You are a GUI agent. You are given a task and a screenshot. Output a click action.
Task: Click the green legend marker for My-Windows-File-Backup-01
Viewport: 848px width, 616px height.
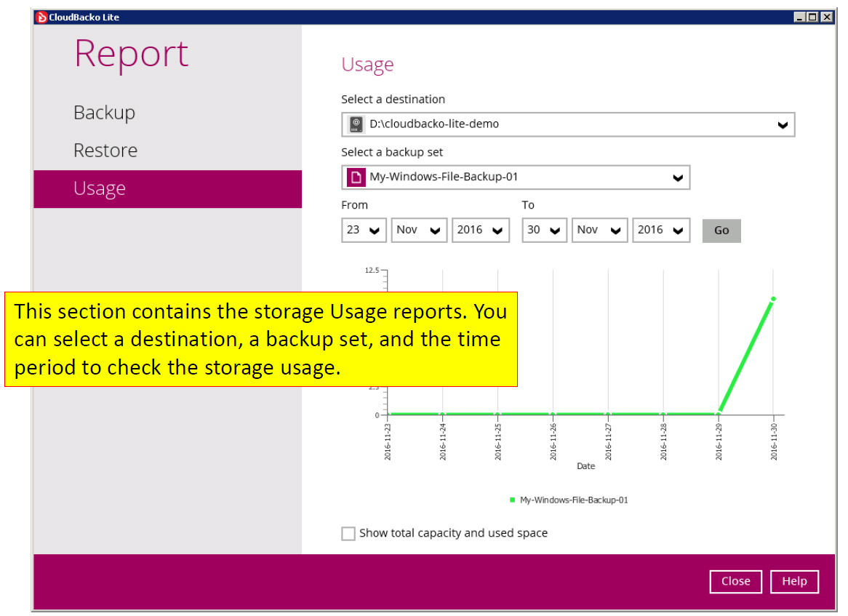(x=512, y=500)
